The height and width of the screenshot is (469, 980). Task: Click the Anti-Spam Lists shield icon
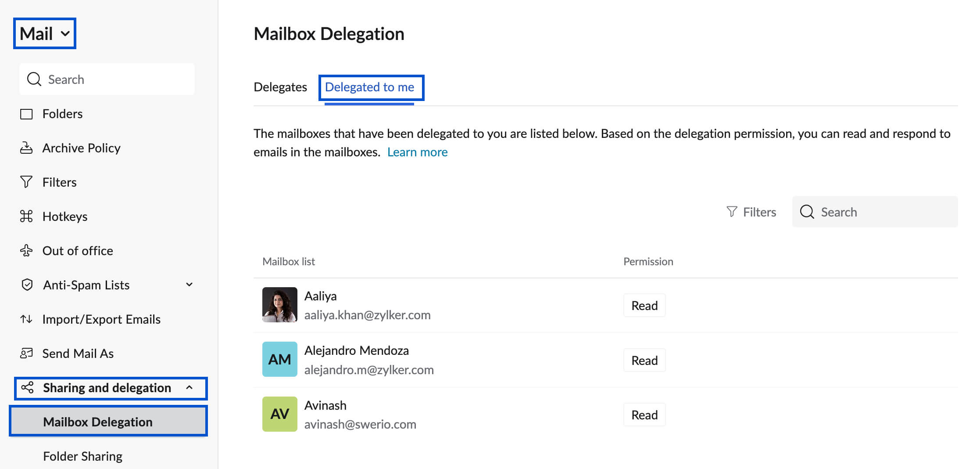(27, 285)
